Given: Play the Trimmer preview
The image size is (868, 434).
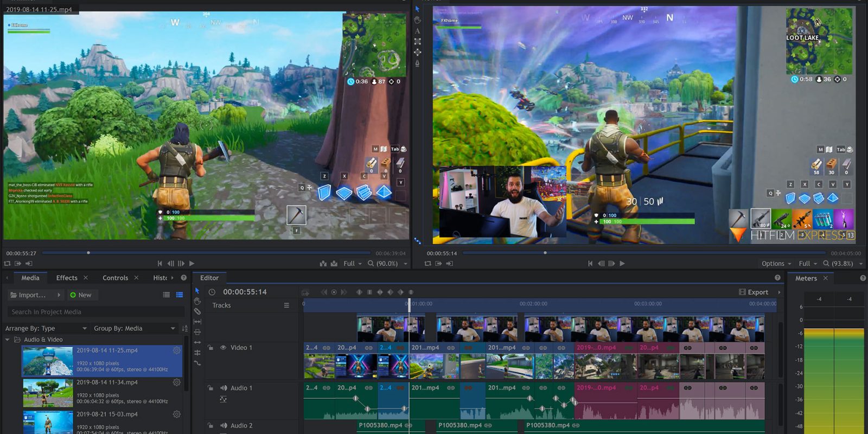Looking at the screenshot, I should (192, 264).
